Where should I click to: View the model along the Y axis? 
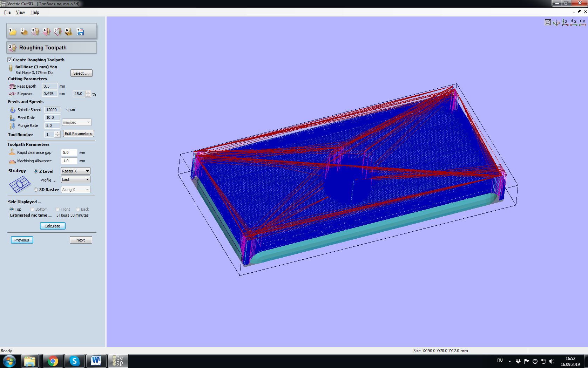(582, 22)
